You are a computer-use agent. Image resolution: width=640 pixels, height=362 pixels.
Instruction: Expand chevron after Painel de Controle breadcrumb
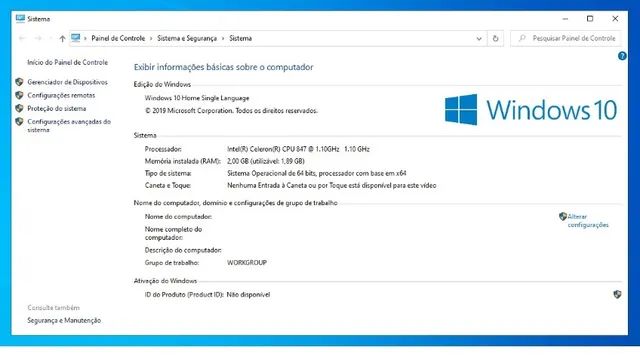(x=151, y=38)
